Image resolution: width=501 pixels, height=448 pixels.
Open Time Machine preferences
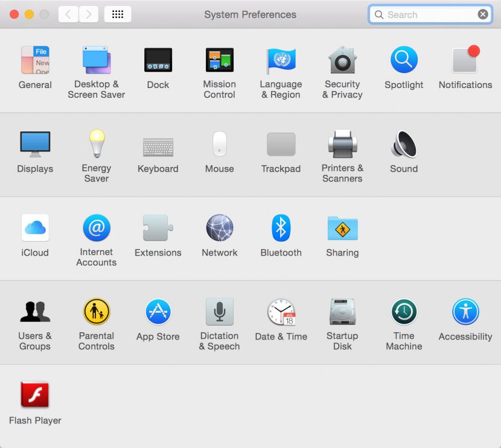(x=403, y=311)
